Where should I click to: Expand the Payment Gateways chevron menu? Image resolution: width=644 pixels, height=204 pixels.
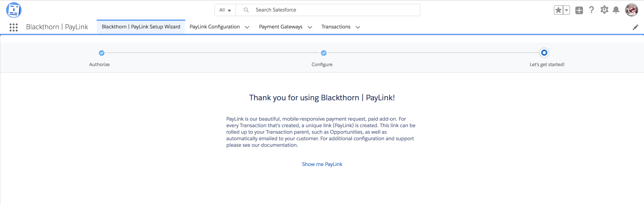coord(310,27)
